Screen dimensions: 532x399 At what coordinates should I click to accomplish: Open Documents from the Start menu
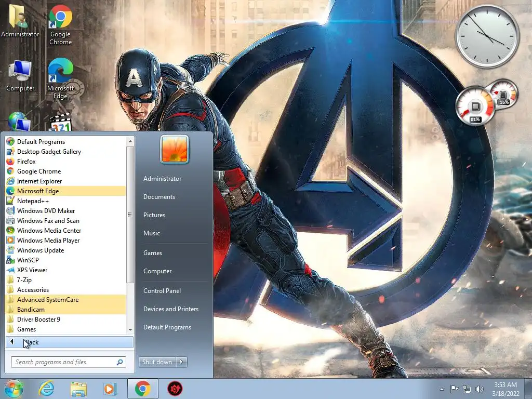click(x=159, y=197)
